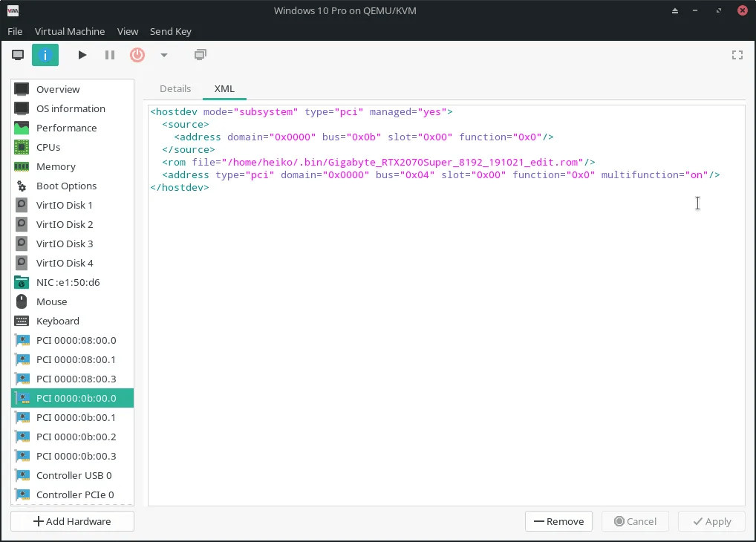The width and height of the screenshot is (756, 542).
Task: Click the rom file path in XML editor
Action: point(403,163)
